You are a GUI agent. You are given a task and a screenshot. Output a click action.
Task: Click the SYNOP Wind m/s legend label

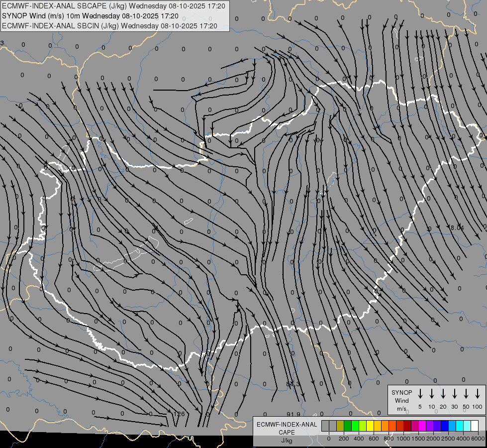[x=401, y=400]
